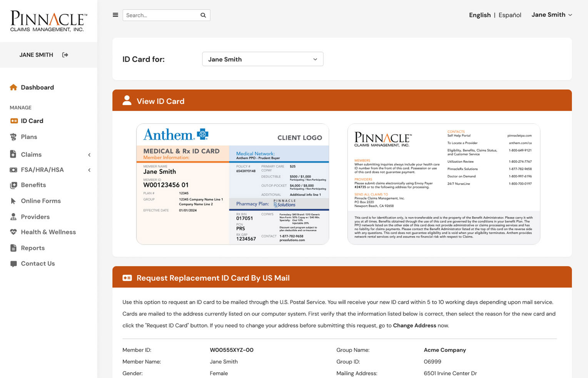Click the Gender value Female
Screen dimensions: 588x378
(219, 373)
